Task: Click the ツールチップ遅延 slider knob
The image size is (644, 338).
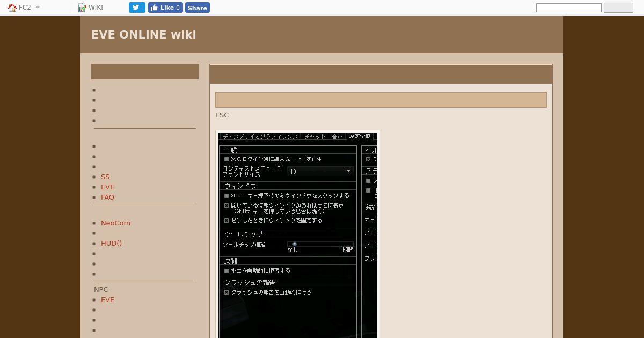Action: coord(295,244)
